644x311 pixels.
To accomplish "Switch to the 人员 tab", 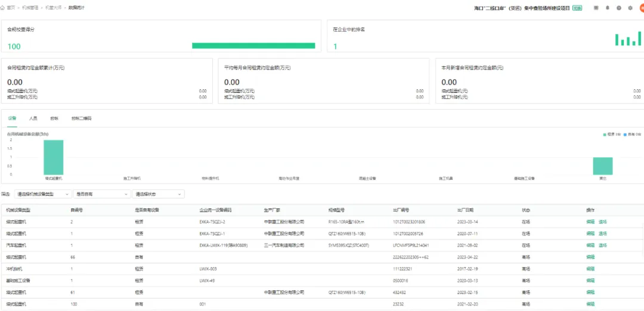I will point(33,118).
